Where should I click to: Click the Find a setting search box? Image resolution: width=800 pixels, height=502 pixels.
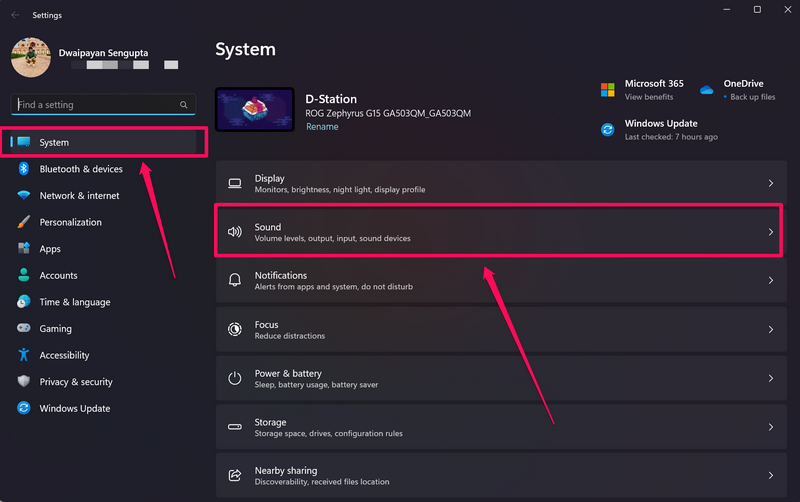[95, 105]
